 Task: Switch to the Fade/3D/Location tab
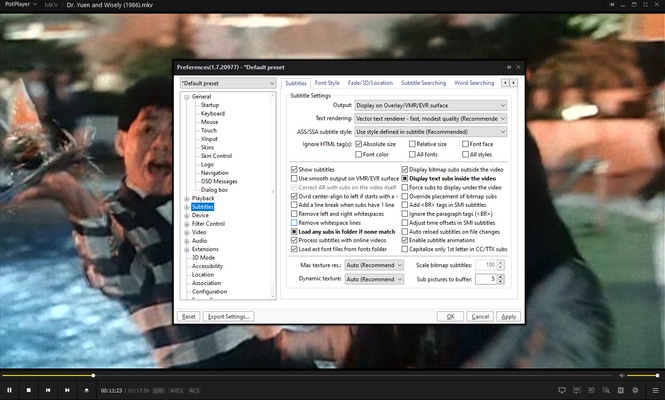coord(370,83)
